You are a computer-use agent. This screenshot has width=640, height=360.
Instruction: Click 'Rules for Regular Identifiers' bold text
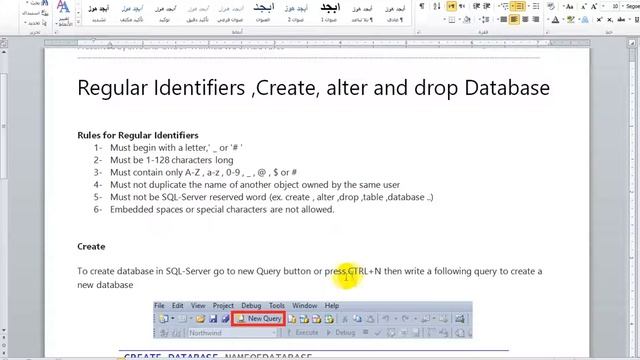coord(138,135)
